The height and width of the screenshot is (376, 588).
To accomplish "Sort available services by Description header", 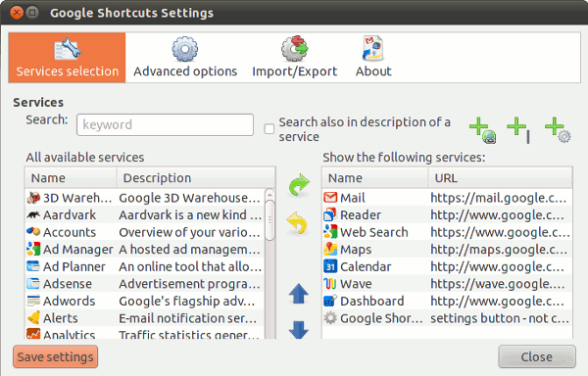I will tap(196, 178).
